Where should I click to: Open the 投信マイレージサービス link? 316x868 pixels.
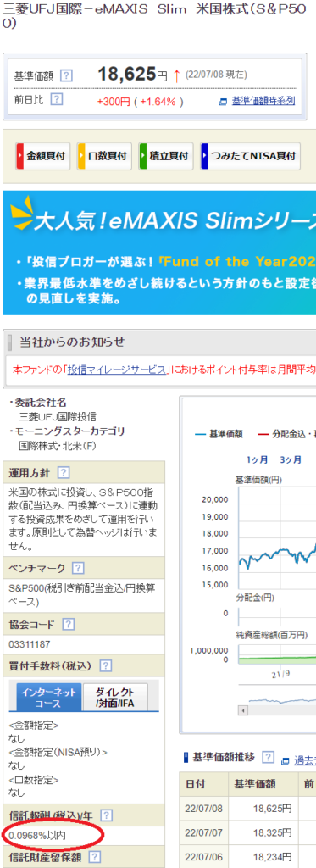click(117, 370)
